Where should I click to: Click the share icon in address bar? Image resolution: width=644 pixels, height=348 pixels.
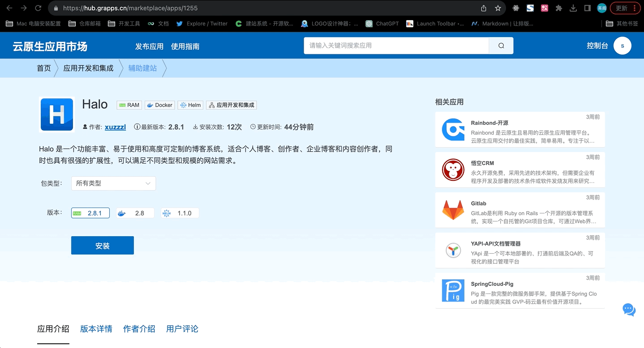tap(484, 8)
